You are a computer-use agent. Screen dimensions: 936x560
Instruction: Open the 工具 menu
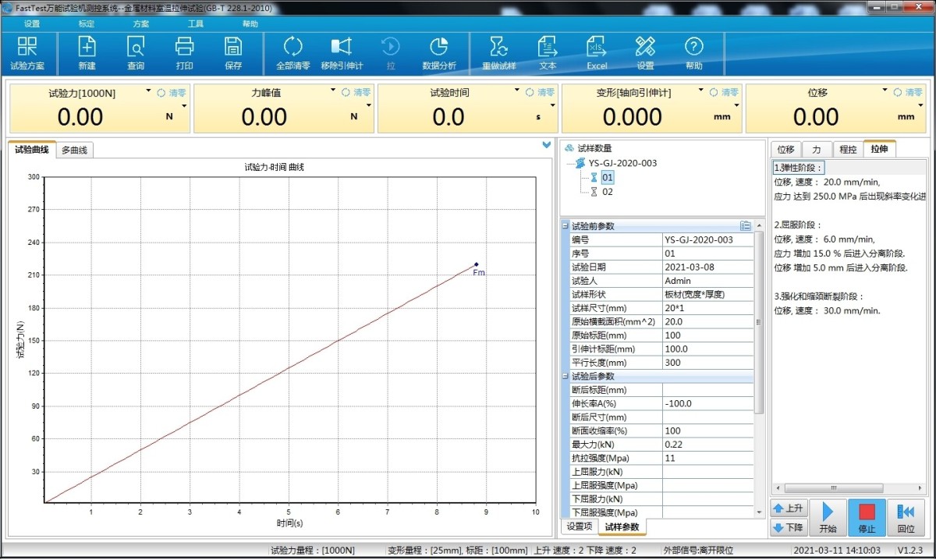[196, 24]
